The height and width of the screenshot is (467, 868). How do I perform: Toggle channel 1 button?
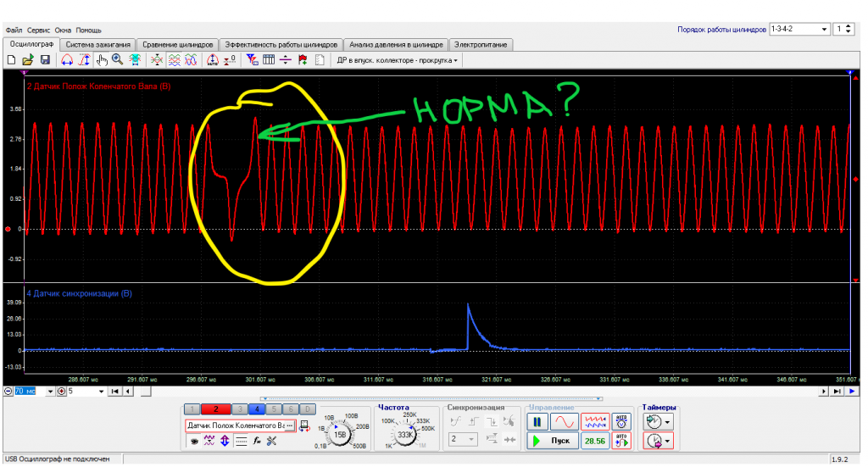pos(192,409)
